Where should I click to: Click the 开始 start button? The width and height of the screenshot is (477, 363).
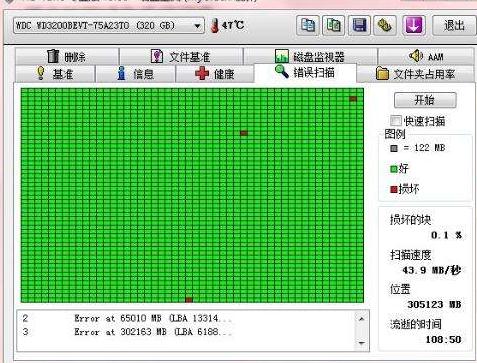[425, 100]
